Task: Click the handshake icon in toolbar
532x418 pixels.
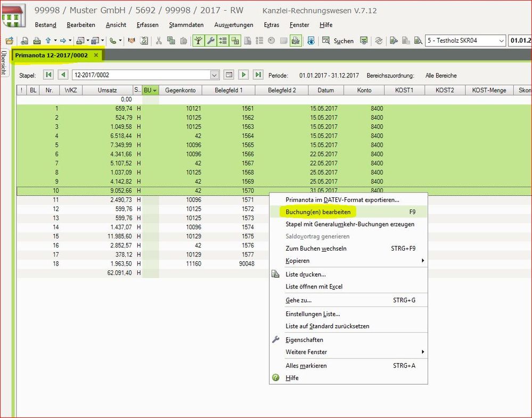Action: (x=131, y=41)
